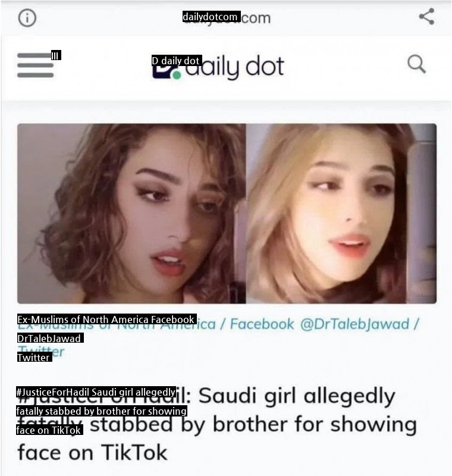Open the @DrTalebJawad credit link
The height and width of the screenshot is (476, 452).
354,324
